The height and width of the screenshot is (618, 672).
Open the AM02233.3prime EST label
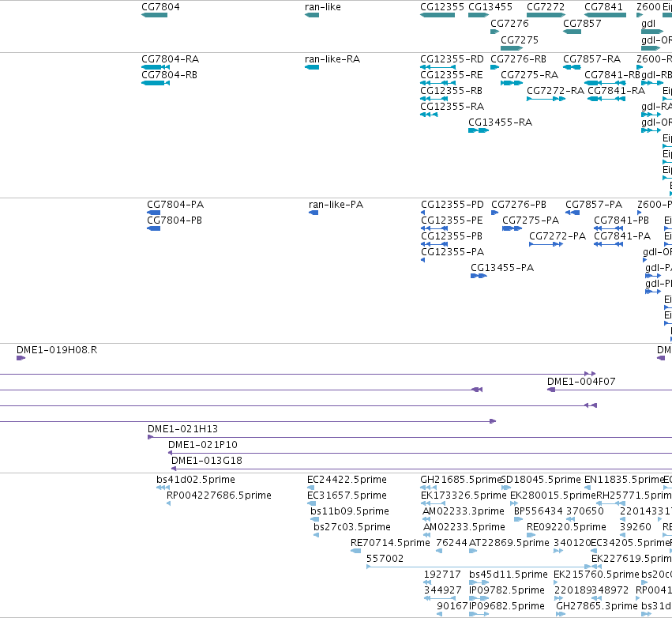click(x=464, y=511)
